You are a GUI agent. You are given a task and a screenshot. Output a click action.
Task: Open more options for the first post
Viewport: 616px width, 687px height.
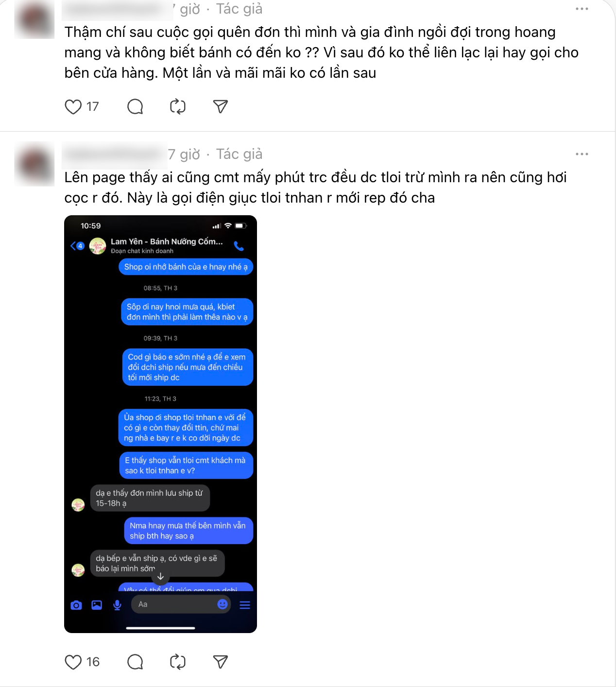coord(582,9)
